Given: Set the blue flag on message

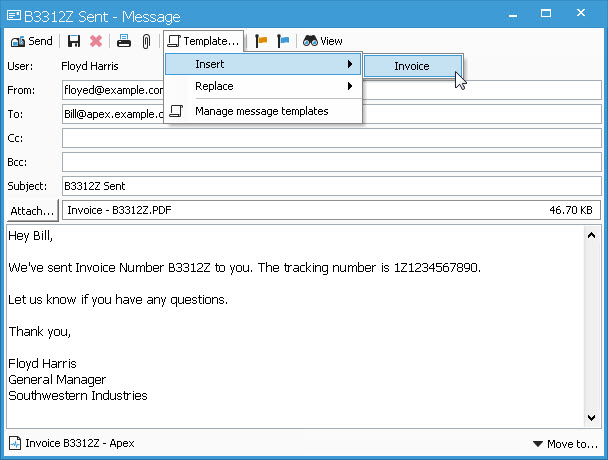Looking at the screenshot, I should [283, 41].
